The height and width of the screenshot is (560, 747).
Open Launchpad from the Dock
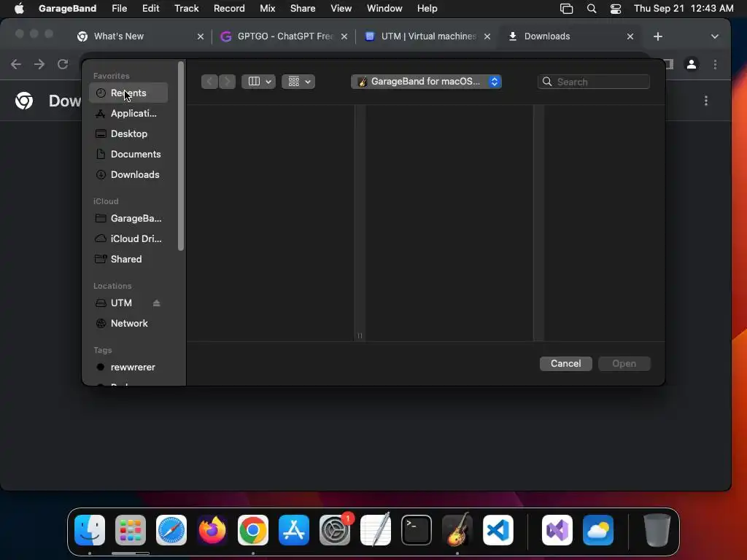[x=131, y=530]
